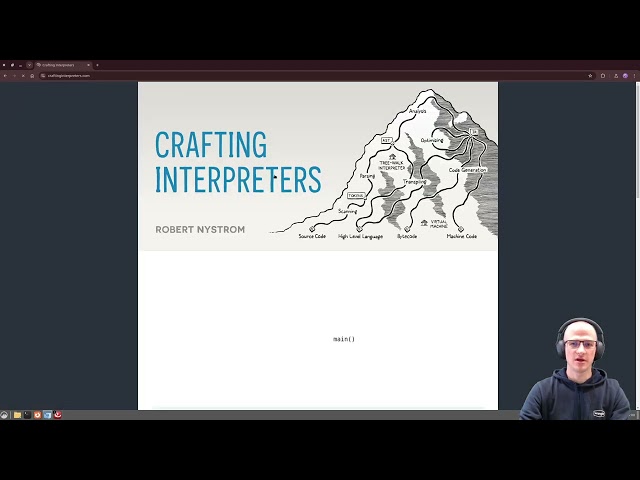Open the browser three-dot menu
Image resolution: width=640 pixels, height=480 pixels.
click(x=634, y=76)
